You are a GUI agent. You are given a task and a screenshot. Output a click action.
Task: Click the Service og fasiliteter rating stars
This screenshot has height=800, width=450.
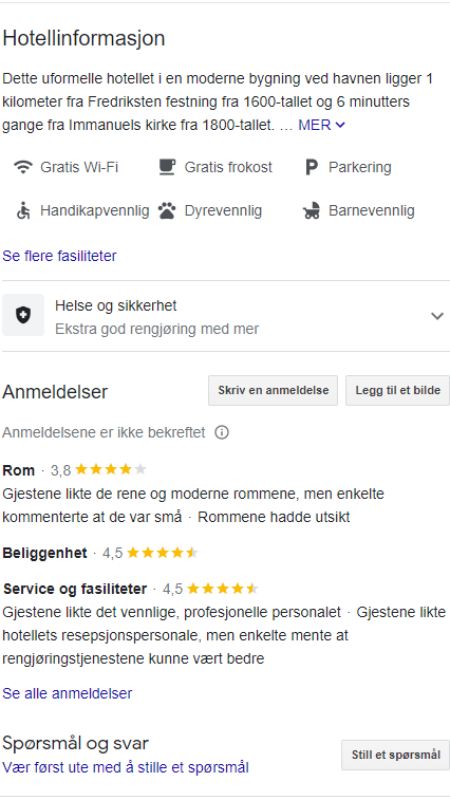pyautogui.click(x=222, y=589)
